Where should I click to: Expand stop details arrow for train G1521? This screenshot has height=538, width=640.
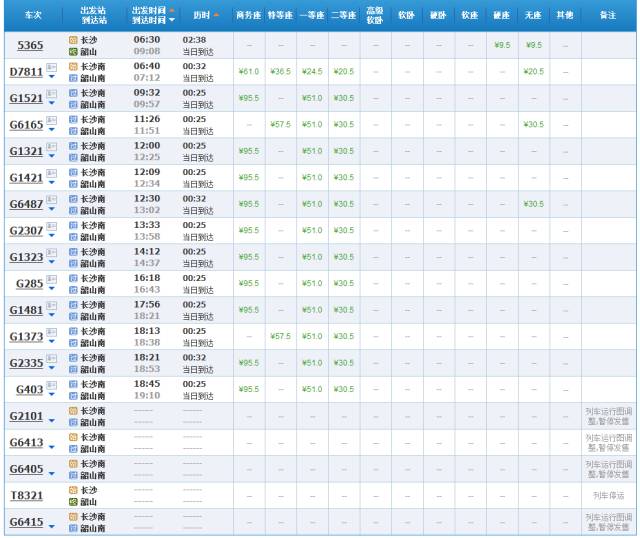click(x=51, y=103)
